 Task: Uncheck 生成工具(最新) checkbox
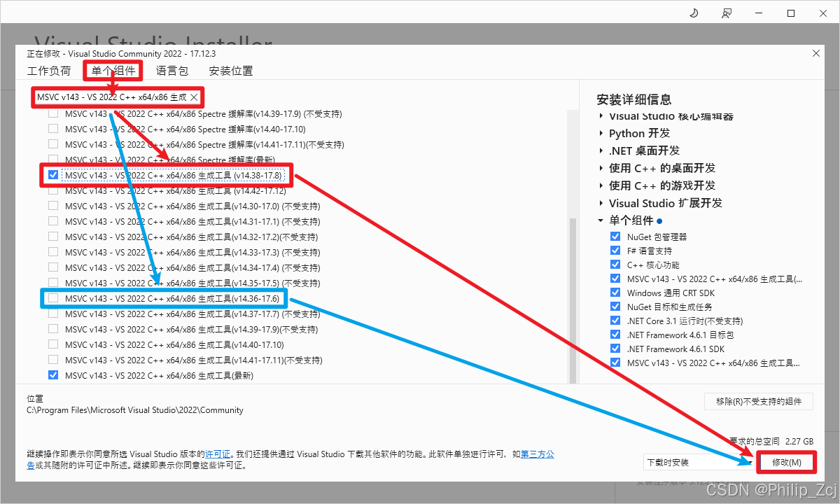pos(53,375)
